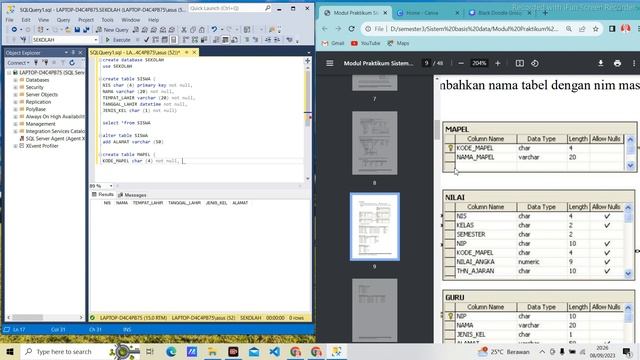Open the Maps bookmark

pyautogui.click(x=398, y=43)
